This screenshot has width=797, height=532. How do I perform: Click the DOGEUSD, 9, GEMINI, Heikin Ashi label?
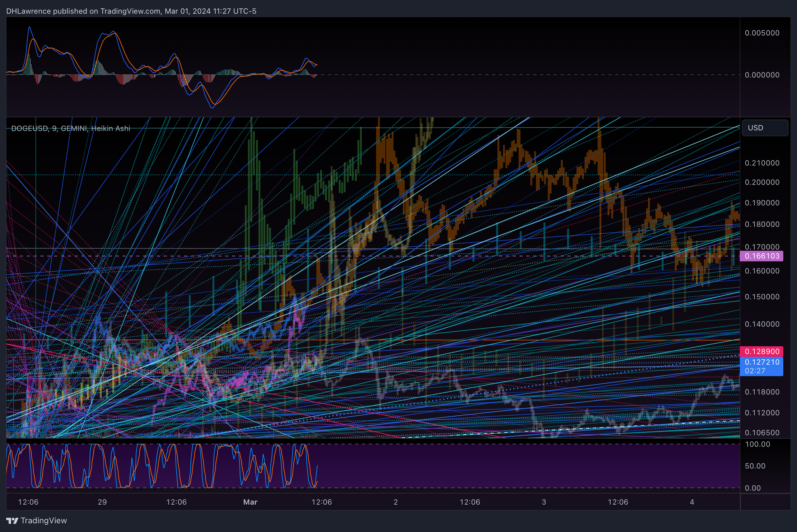[71, 128]
